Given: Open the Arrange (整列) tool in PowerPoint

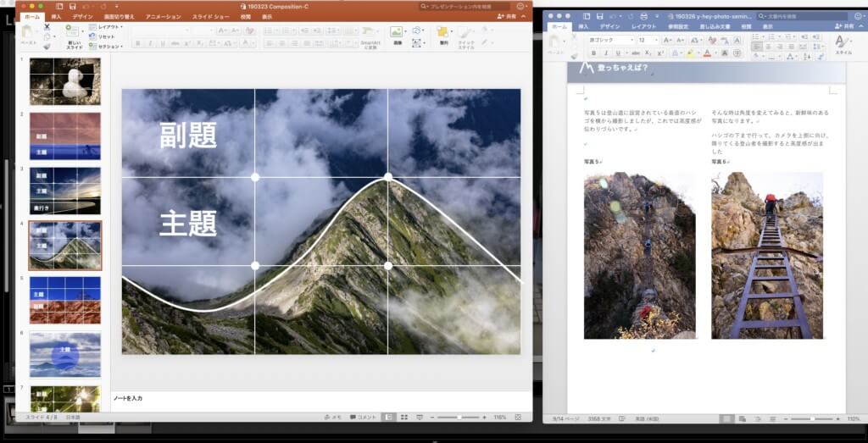Looking at the screenshot, I should [x=442, y=35].
